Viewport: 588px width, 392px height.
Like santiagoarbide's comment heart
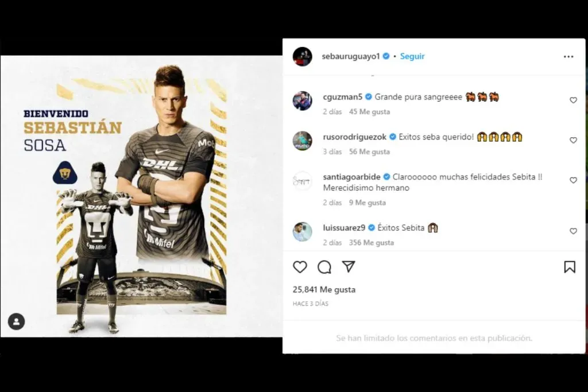[x=573, y=180]
